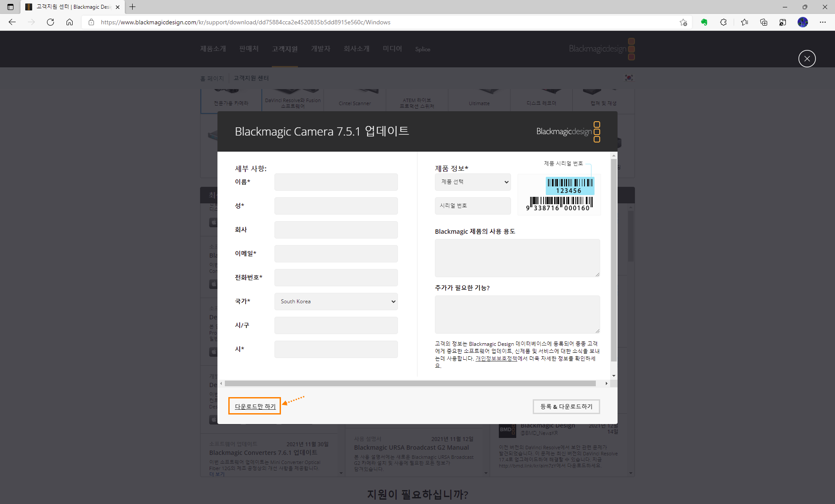The height and width of the screenshot is (504, 835).
Task: Open the tab actions menu icon
Action: pos(10,7)
